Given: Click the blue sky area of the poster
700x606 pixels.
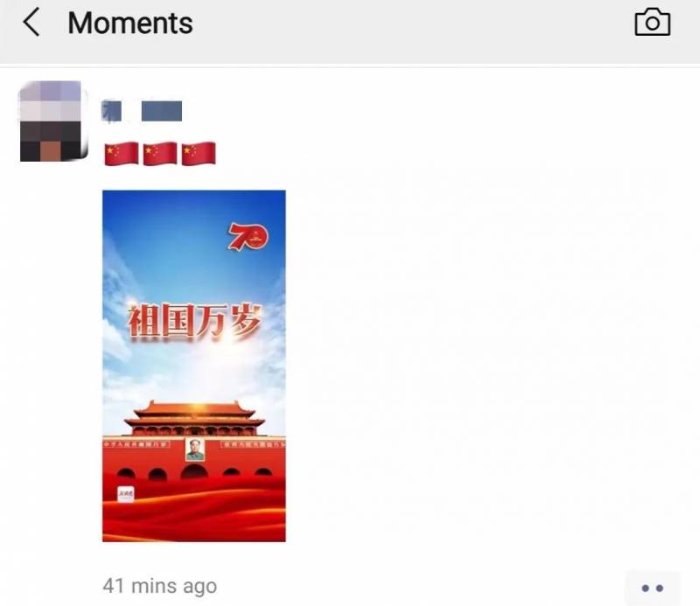Looking at the screenshot, I should point(170,241).
